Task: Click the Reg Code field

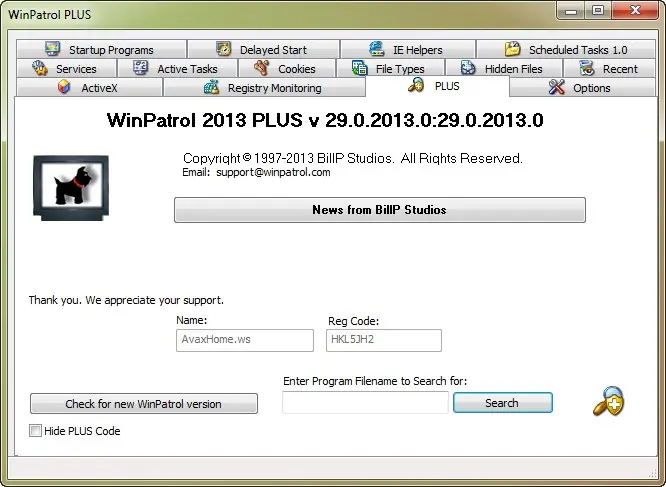Action: click(x=384, y=340)
